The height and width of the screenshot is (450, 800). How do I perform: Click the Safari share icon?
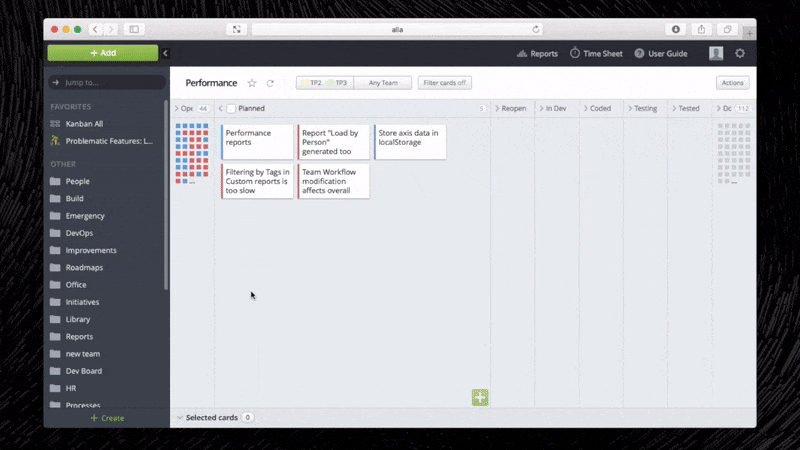pos(702,30)
